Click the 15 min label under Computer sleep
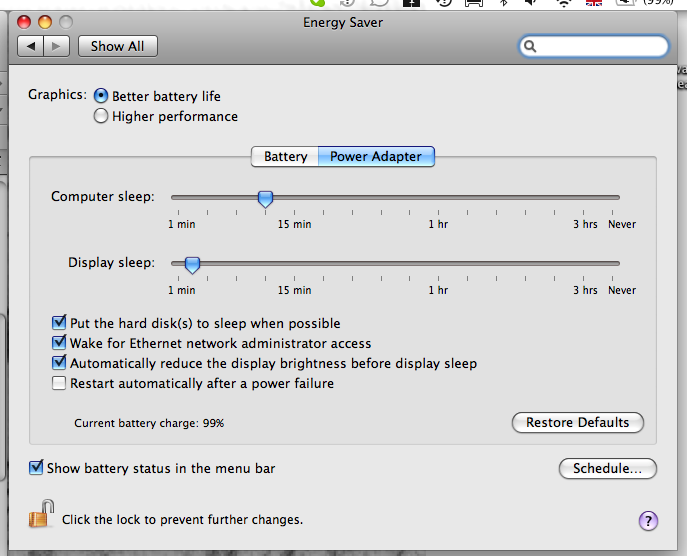687x556 pixels. [294, 224]
